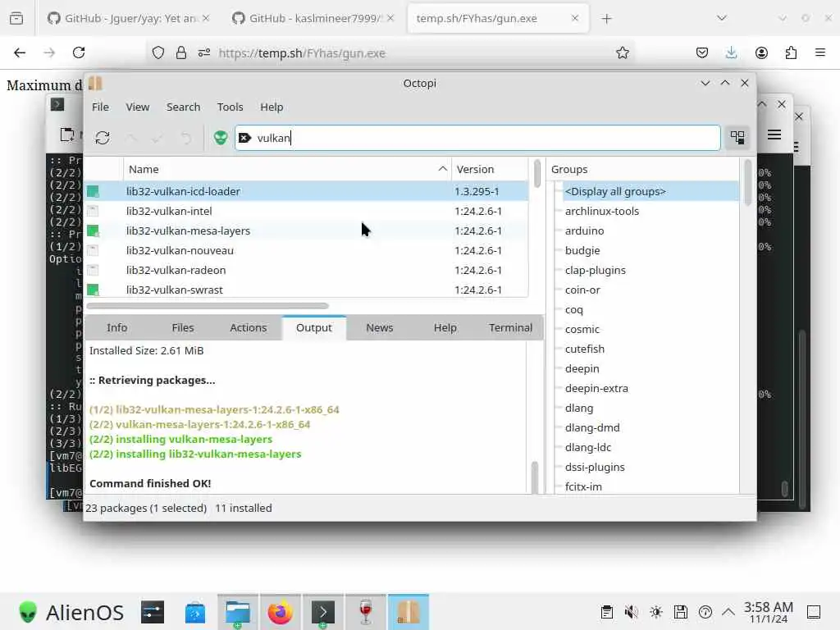This screenshot has height=630, width=840.
Task: Open the Firefox account icon
Action: [761, 52]
